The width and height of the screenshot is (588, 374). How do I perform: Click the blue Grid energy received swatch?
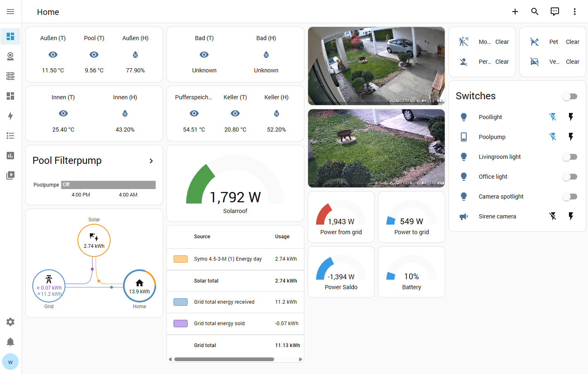pos(181,302)
